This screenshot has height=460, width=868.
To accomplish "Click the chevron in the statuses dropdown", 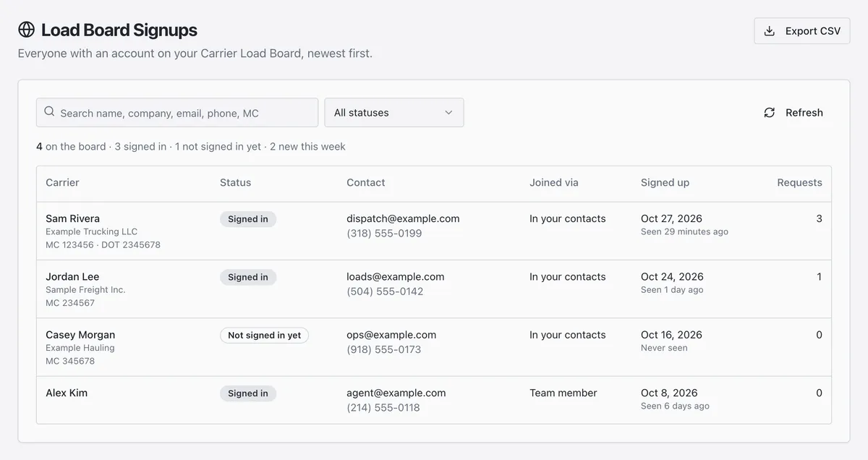I will point(448,113).
